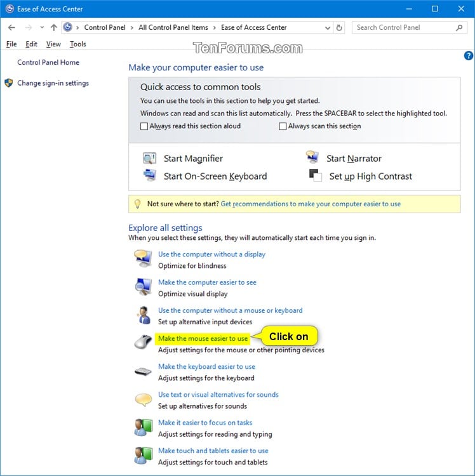The image size is (475, 476).
Task: Expand chevron before Control Panel breadcrumb
Action: [x=77, y=28]
